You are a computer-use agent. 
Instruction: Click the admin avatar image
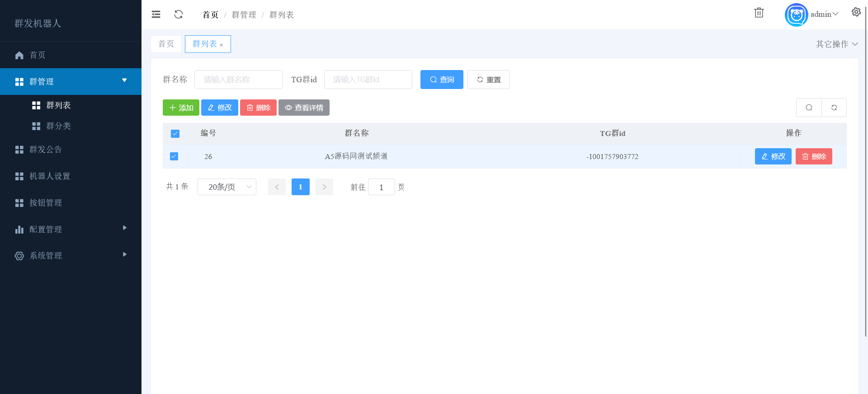[796, 15]
